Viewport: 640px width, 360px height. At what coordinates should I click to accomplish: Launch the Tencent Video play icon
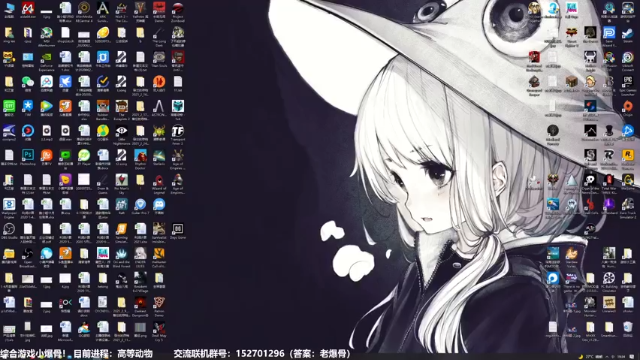47,109
